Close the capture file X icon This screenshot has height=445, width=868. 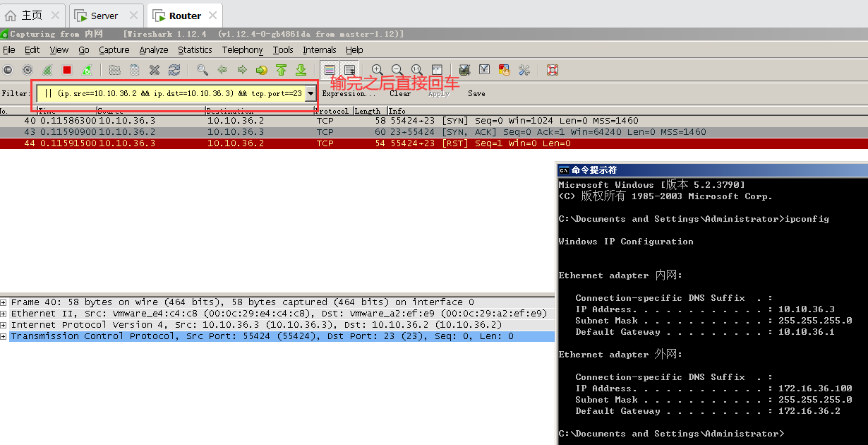pos(155,70)
